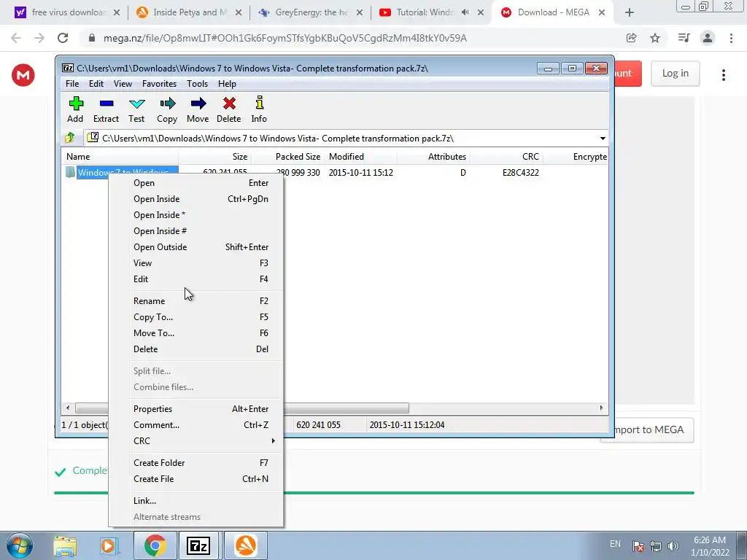Open the View menu in 7-Zip

coord(123,84)
